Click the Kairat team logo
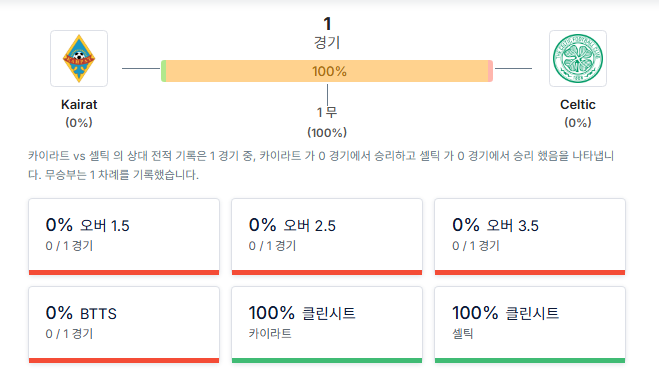 click(79, 58)
